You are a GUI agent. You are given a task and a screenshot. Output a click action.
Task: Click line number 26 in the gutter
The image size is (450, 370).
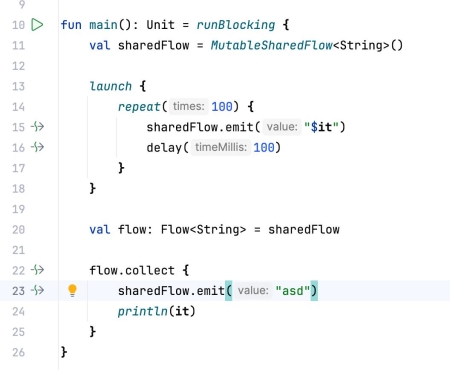point(19,352)
